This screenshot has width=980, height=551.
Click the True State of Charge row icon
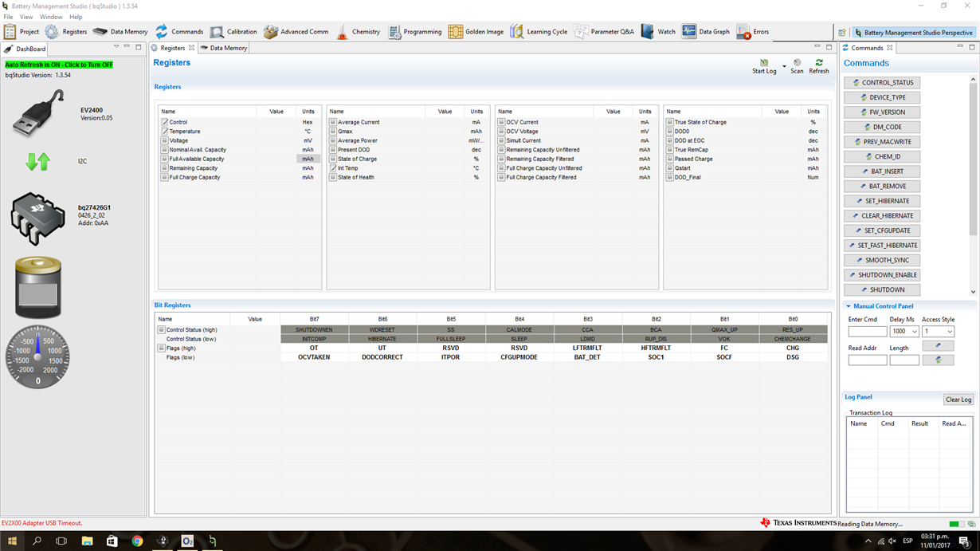click(x=671, y=122)
